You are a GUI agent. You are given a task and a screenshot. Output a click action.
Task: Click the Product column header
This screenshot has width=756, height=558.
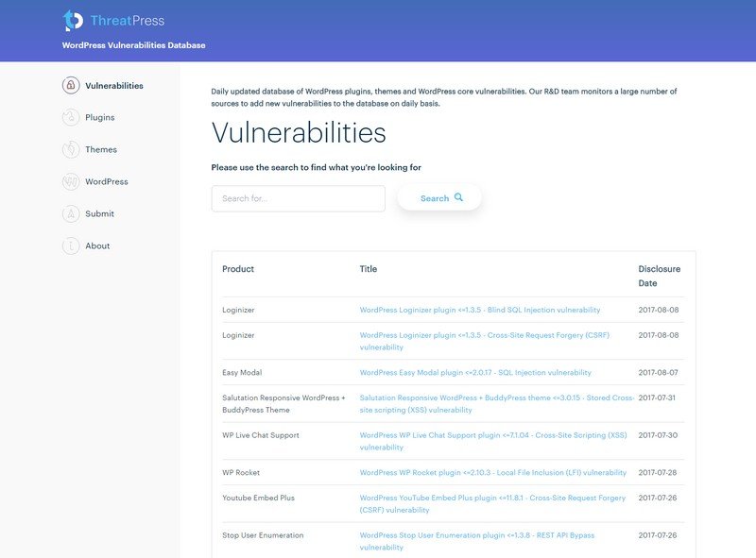[238, 269]
